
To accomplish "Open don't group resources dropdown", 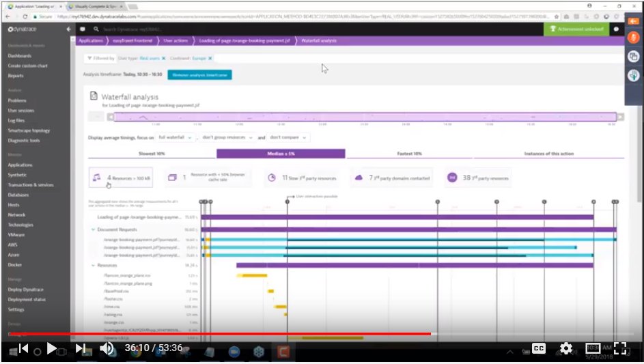I will 227,137.
